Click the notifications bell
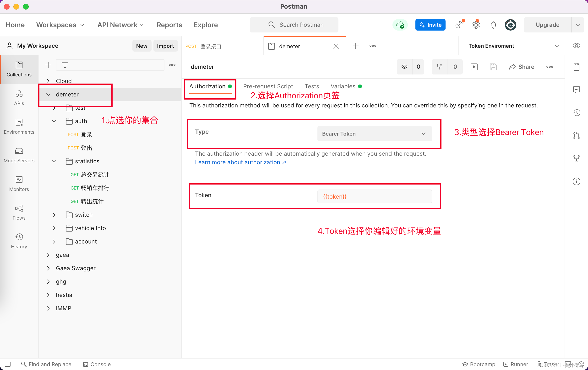Viewport: 588px width, 370px height. pyautogui.click(x=493, y=25)
